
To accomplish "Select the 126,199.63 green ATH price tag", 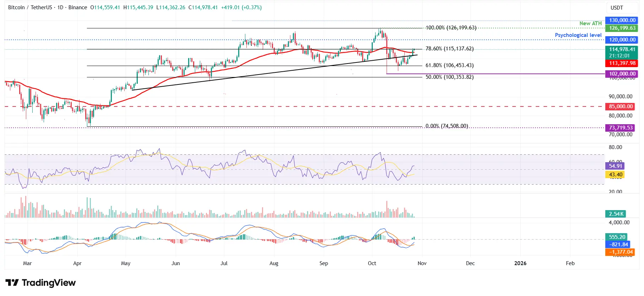I will click(622, 28).
